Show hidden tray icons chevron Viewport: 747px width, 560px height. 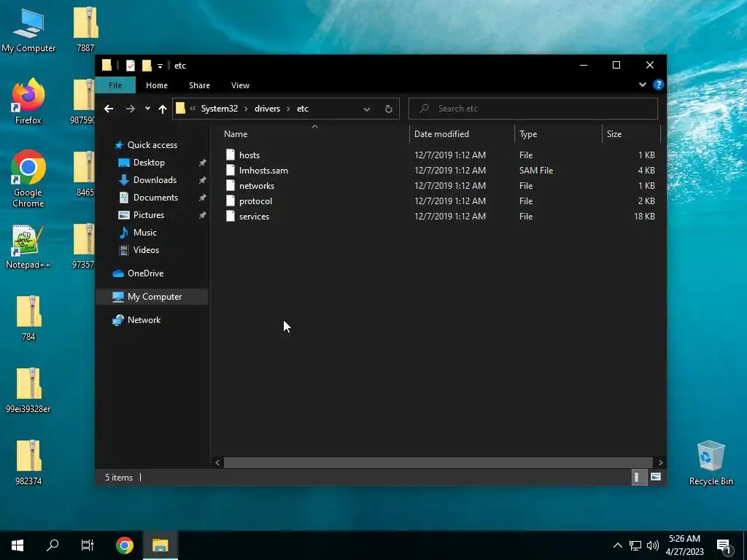coord(617,545)
